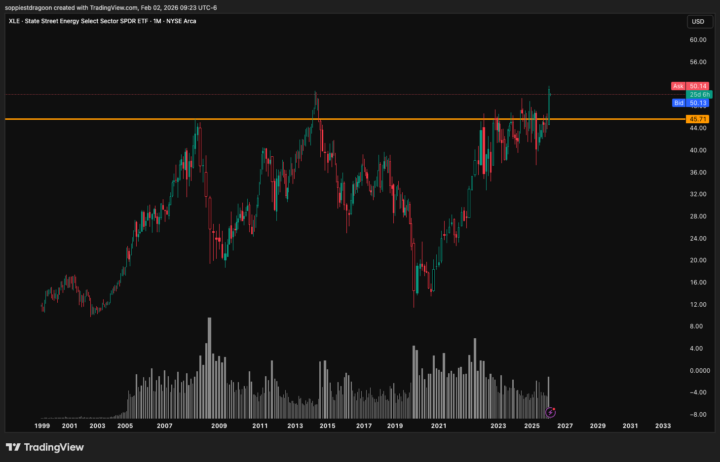Click the 2033 time axis label
This screenshot has width=720, height=462.
(663, 426)
